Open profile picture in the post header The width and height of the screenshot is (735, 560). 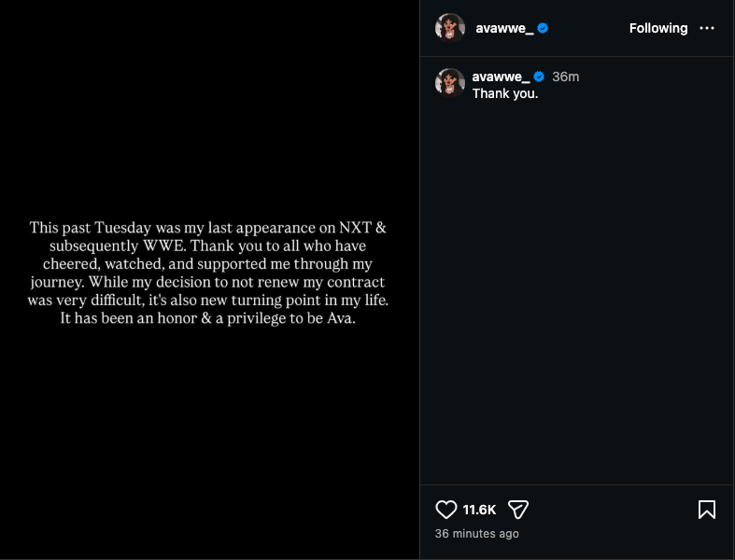click(x=450, y=28)
